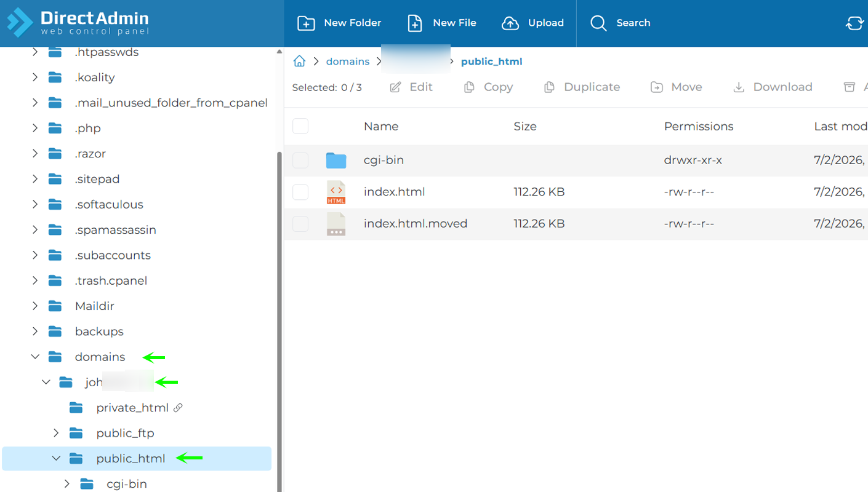The image size is (868, 492).
Task: Click permissions drwxr-xr-x for cgi-bin
Action: [x=693, y=160]
